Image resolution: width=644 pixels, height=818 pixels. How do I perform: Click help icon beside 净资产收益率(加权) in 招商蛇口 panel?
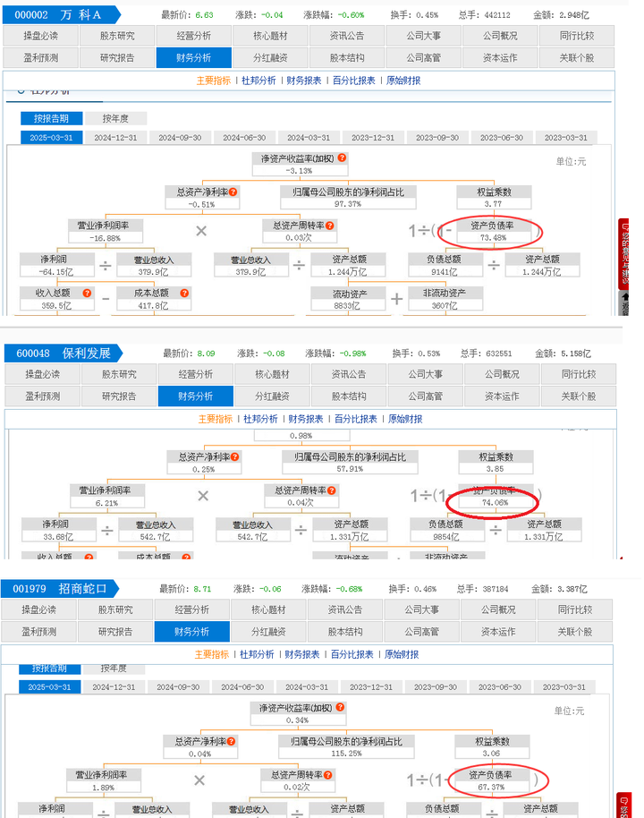click(340, 707)
